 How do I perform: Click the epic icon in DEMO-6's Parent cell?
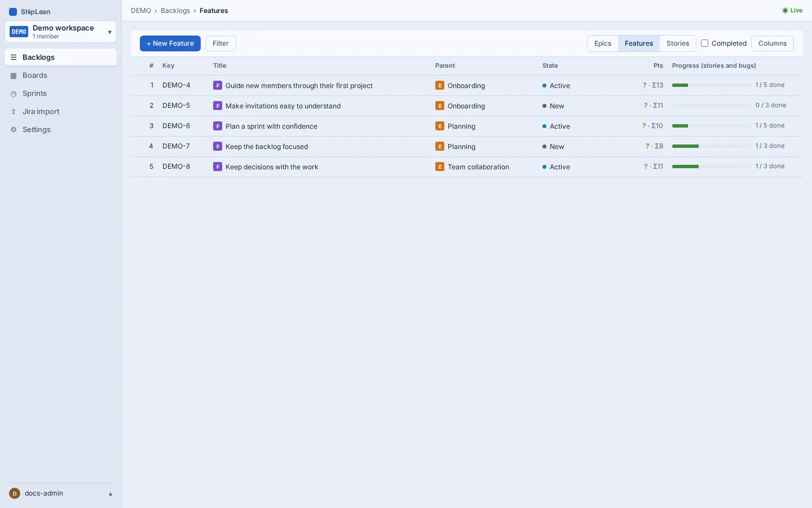(x=440, y=126)
